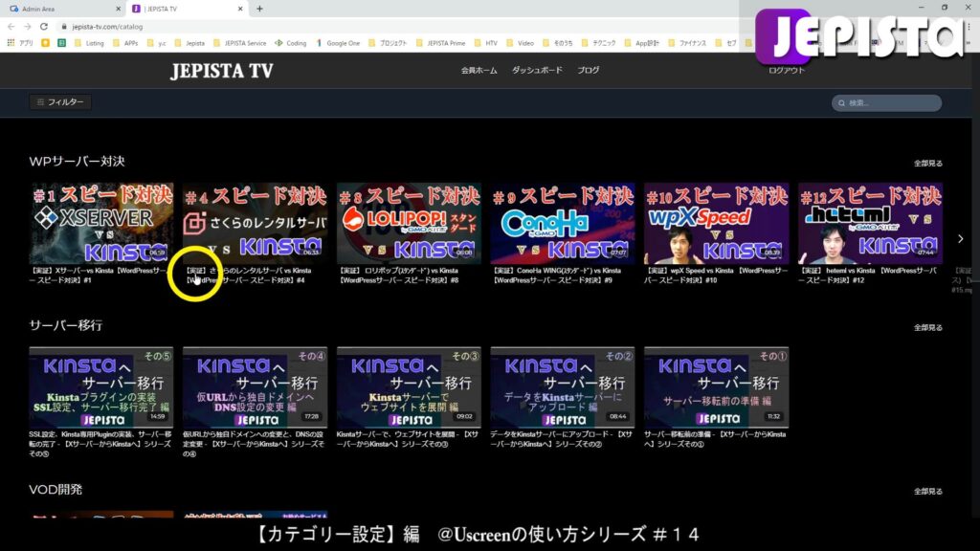The height and width of the screenshot is (551, 980).
Task: Click the 検索 search field
Action: click(x=886, y=103)
